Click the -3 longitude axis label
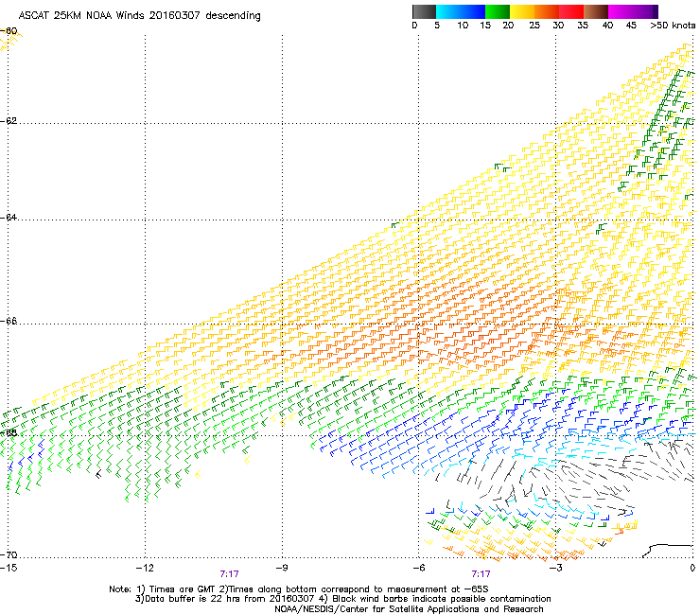 pyautogui.click(x=555, y=568)
